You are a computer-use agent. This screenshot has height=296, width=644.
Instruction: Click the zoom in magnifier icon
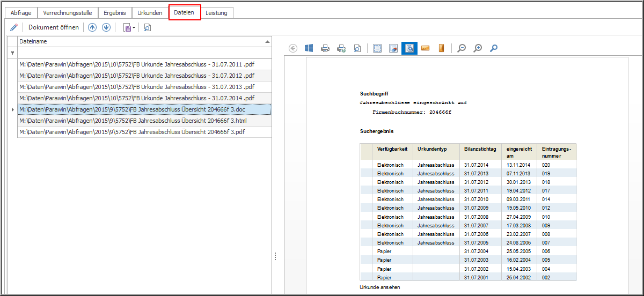[x=477, y=48]
